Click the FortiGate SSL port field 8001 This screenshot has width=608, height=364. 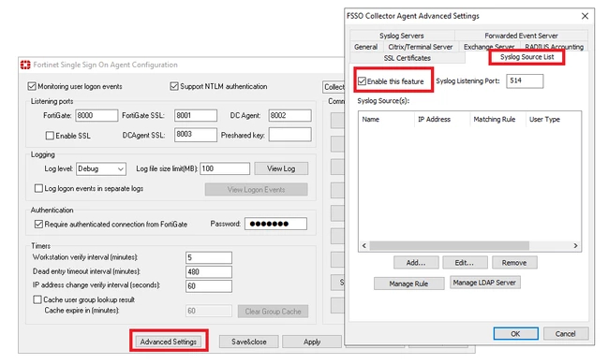click(196, 115)
